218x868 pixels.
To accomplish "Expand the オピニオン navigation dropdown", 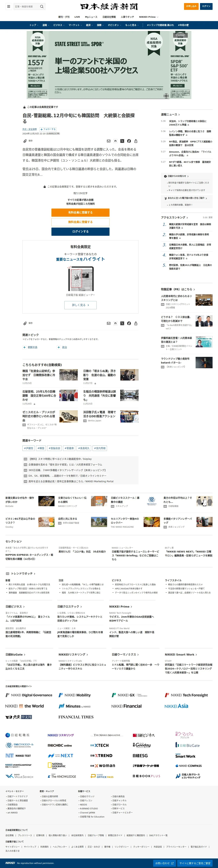I will pos(115,25).
